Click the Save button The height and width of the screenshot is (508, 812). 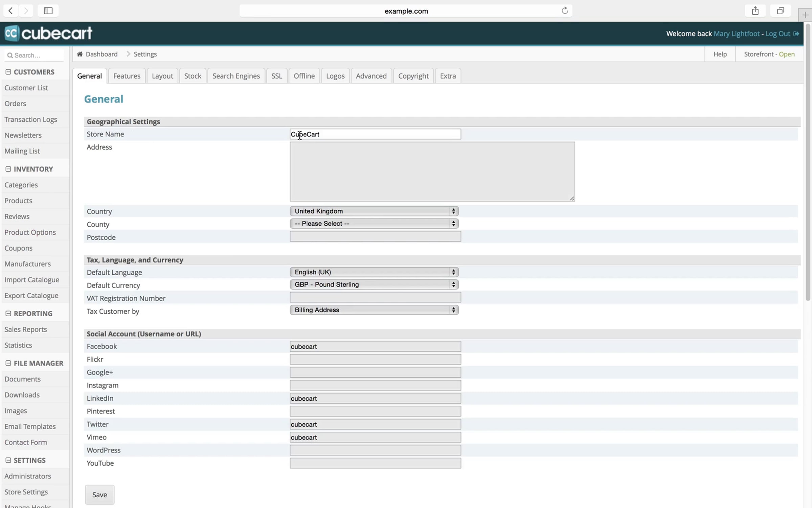tap(99, 495)
